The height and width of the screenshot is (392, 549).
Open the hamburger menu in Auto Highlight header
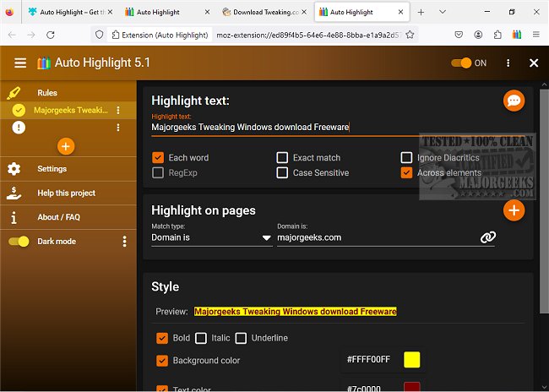point(20,63)
